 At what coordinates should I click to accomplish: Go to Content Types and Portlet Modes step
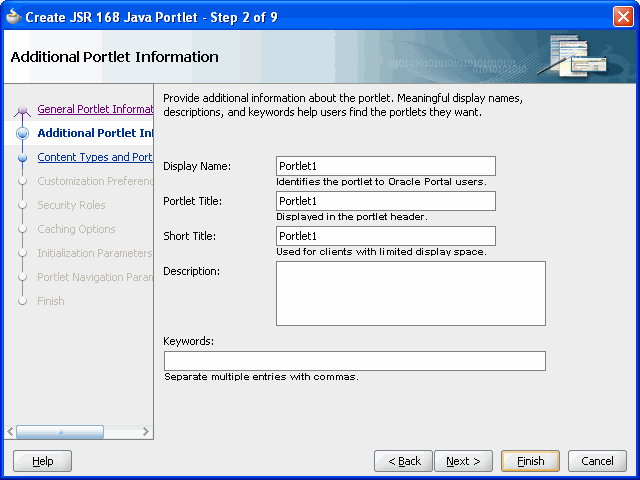coord(95,157)
